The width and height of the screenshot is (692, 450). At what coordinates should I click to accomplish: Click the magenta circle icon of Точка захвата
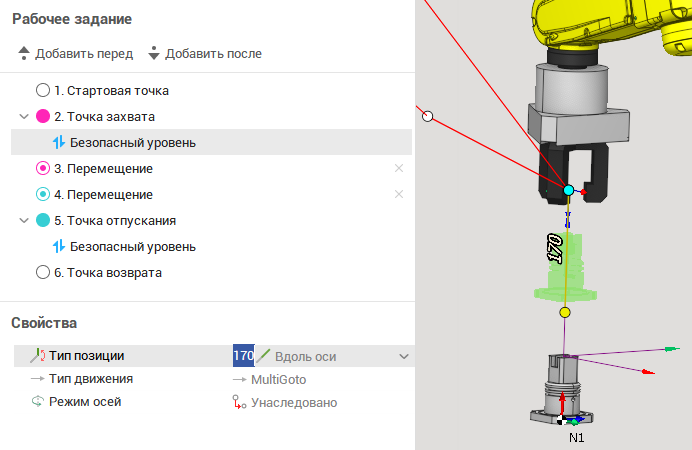pos(43,116)
